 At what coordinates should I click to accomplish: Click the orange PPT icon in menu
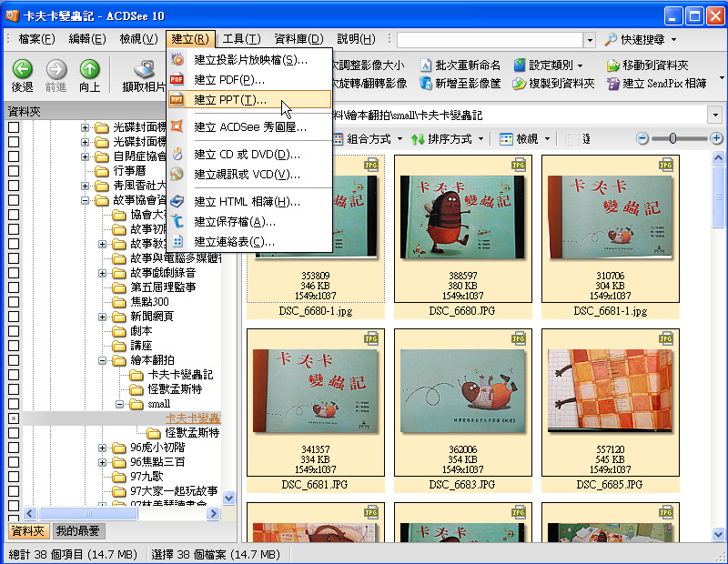coord(177,99)
